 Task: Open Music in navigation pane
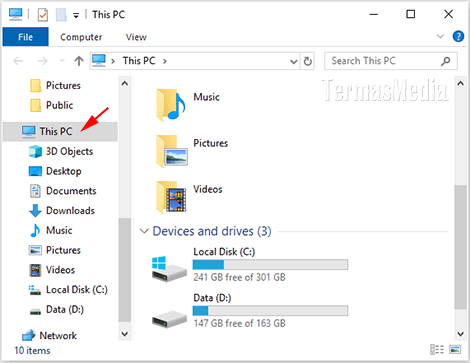point(51,230)
